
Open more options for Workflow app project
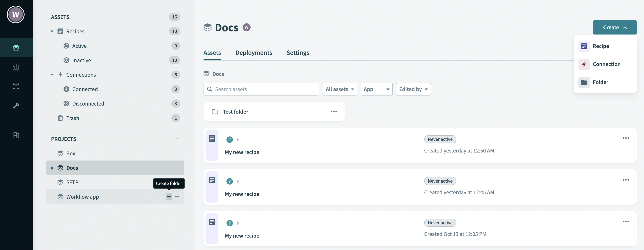177,197
